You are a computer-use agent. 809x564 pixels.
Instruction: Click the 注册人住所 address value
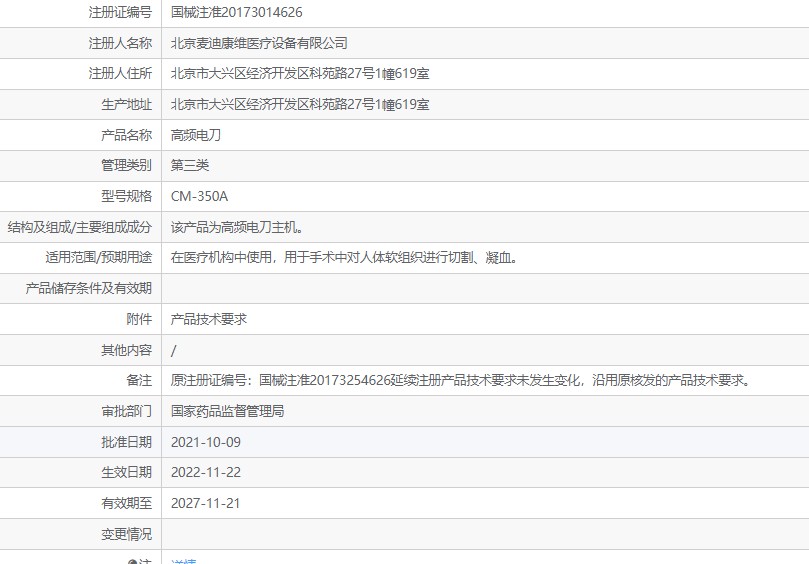pyautogui.click(x=300, y=74)
